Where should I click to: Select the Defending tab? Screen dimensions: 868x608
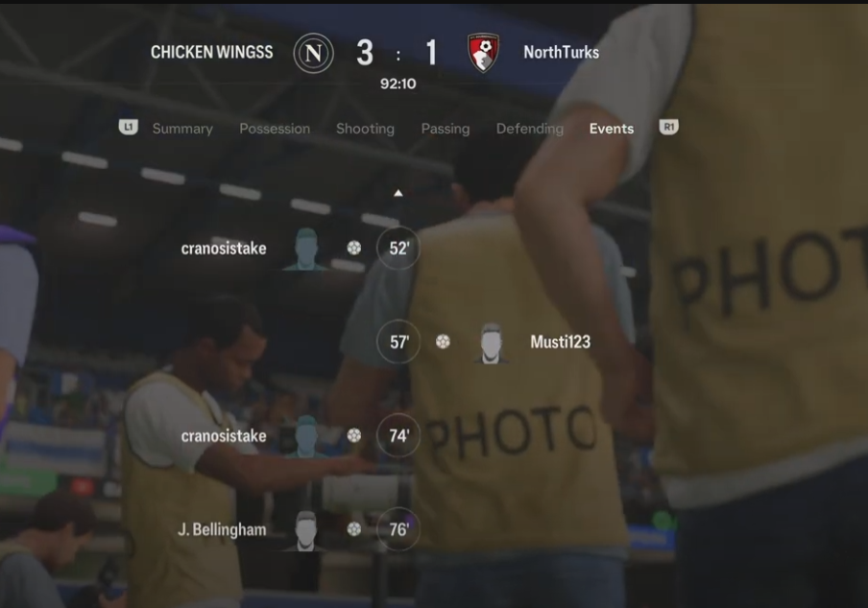(x=530, y=129)
